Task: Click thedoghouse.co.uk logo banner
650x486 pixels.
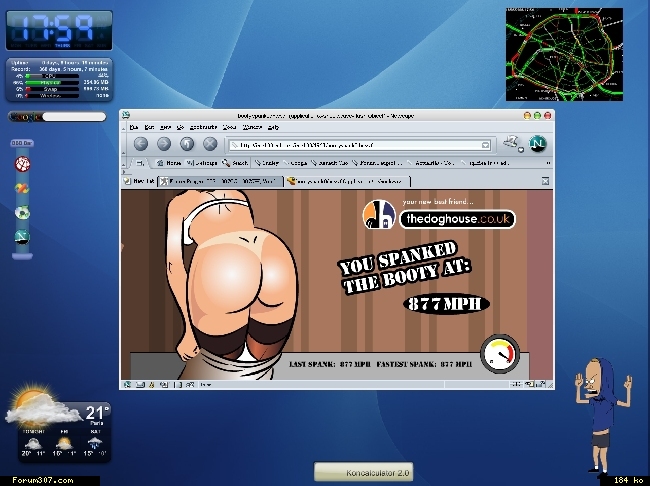Action: (x=457, y=219)
